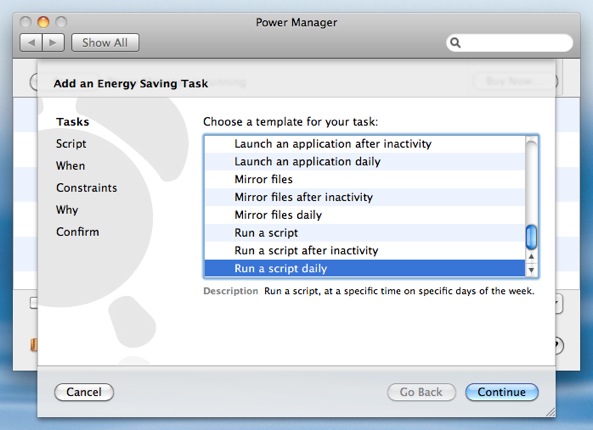The image size is (593, 430).
Task: Click the scroll down arrow
Action: (531, 270)
